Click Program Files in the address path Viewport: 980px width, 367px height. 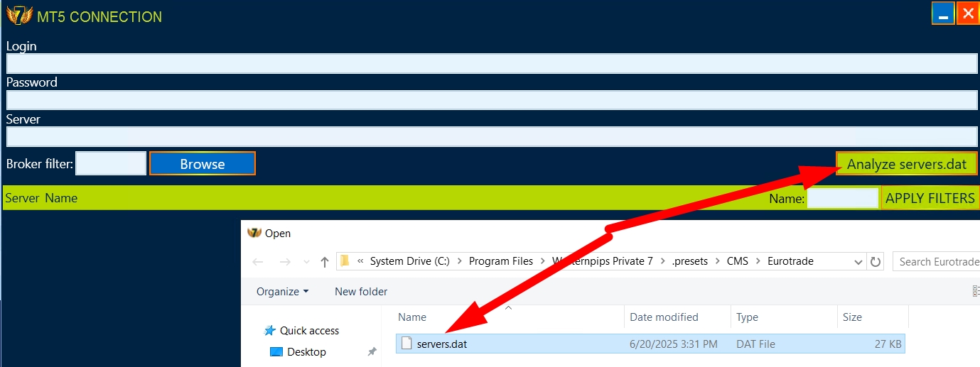[501, 261]
